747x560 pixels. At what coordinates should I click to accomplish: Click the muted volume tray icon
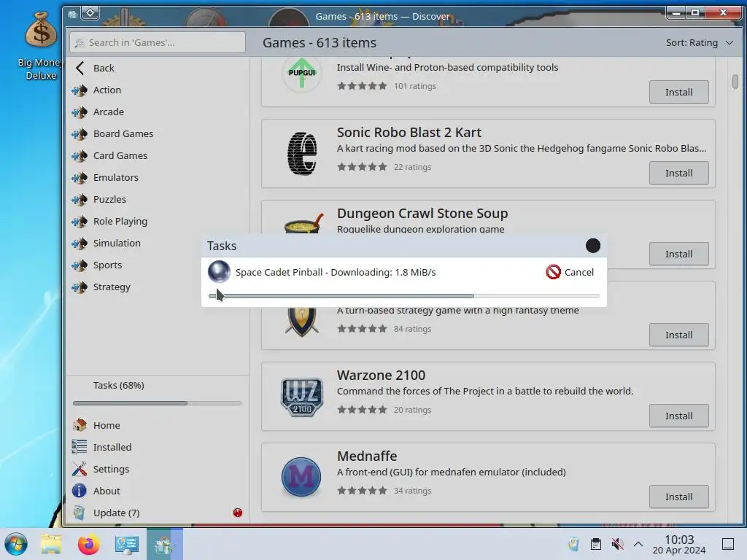point(617,544)
